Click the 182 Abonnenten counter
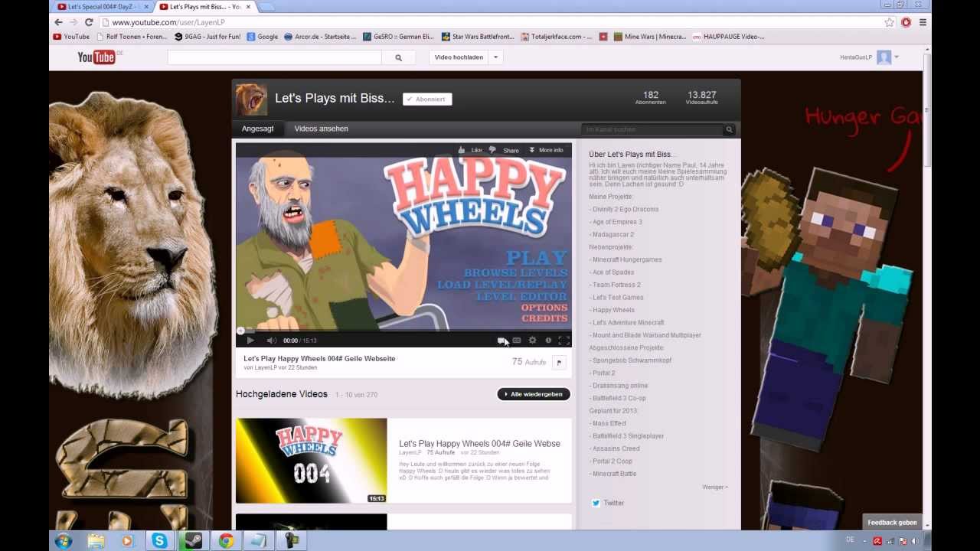Viewport: 980px width, 551px height. pyautogui.click(x=651, y=97)
